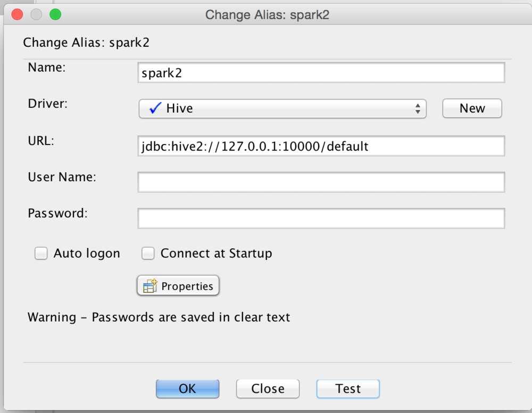Click the empty Password field
This screenshot has height=413, width=532.
coord(321,218)
